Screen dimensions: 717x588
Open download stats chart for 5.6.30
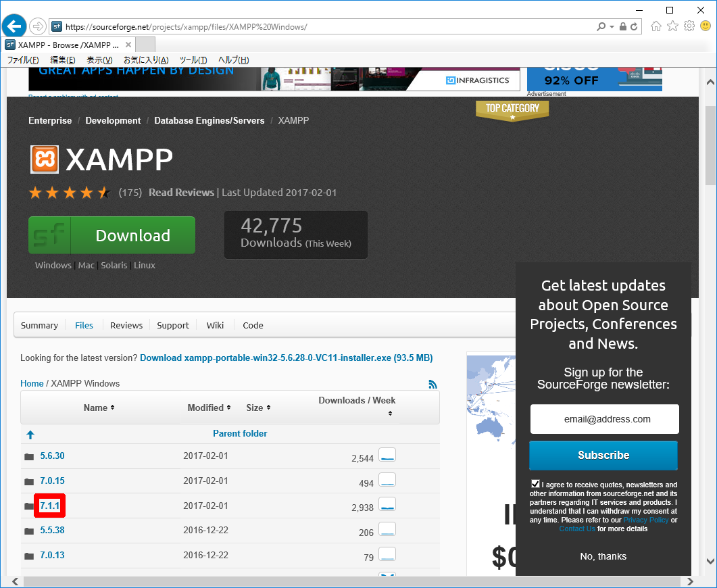point(387,456)
